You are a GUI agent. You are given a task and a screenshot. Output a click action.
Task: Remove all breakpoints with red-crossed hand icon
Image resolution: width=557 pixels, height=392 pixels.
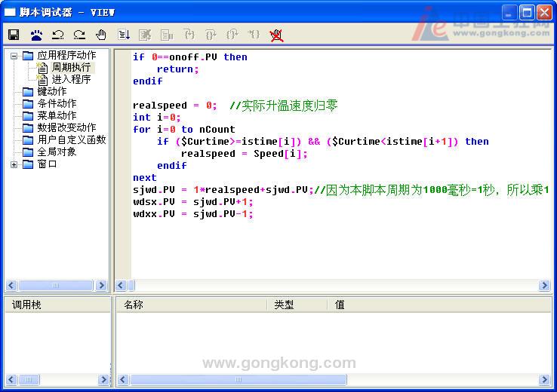pos(276,35)
